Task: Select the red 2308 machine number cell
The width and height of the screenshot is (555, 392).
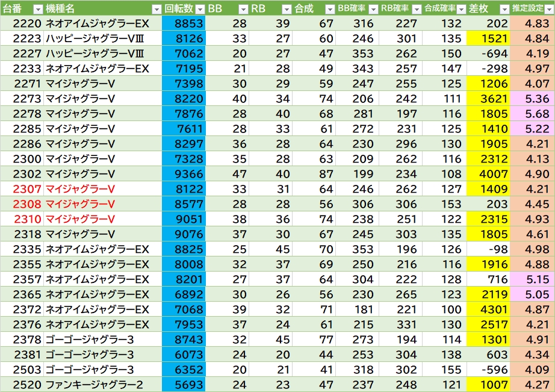Action: pyautogui.click(x=22, y=204)
